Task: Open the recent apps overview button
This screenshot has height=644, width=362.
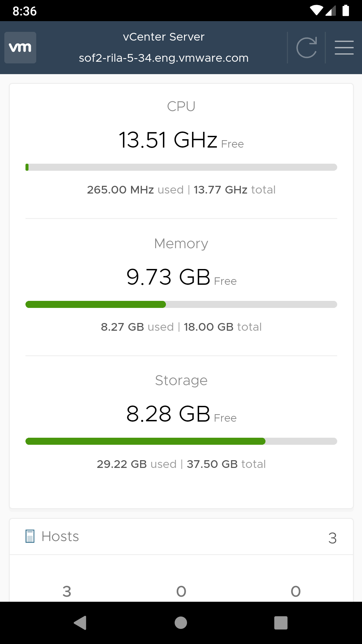Action: pyautogui.click(x=281, y=623)
